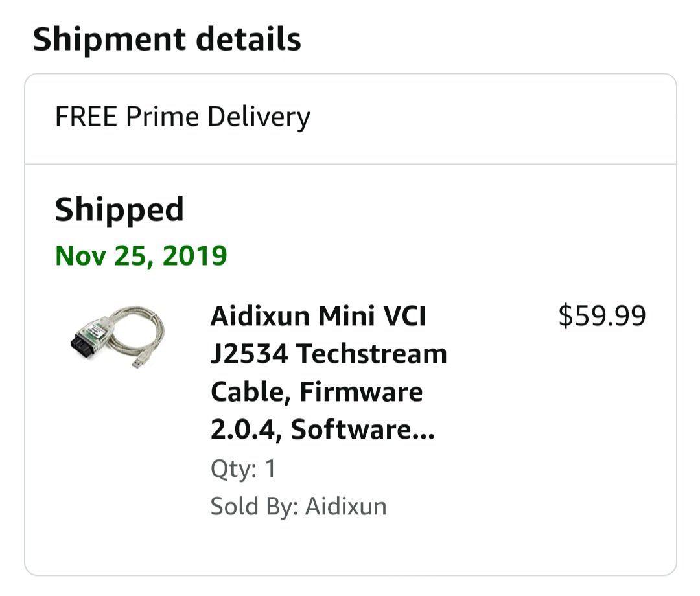Expand the truncated '2.0.4, Software...' title text
This screenshot has width=700, height=596.
pos(322,430)
